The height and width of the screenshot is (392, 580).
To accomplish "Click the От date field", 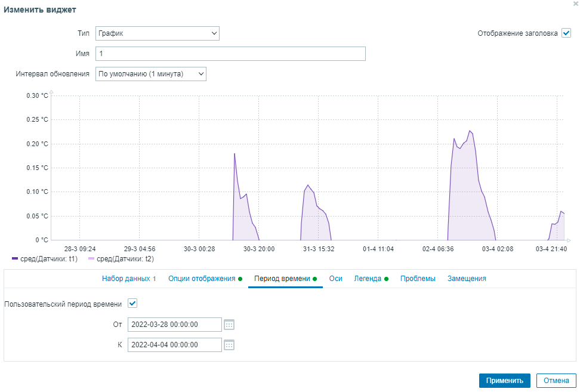I will (175, 325).
